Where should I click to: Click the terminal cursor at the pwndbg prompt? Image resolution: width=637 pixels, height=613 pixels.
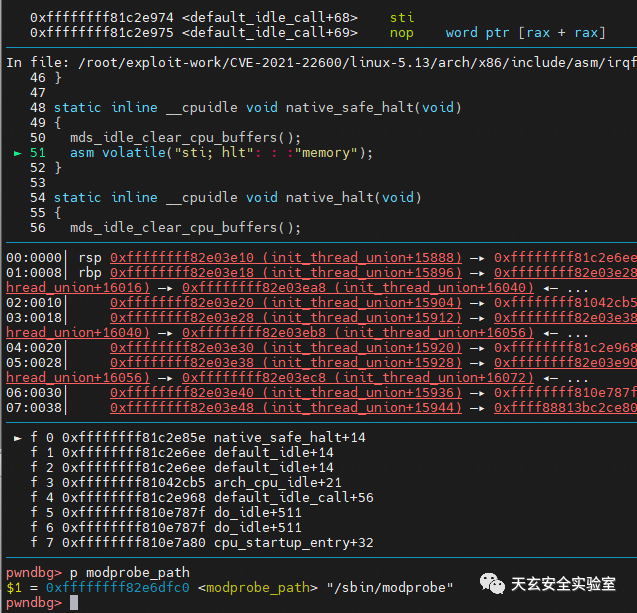(x=74, y=603)
